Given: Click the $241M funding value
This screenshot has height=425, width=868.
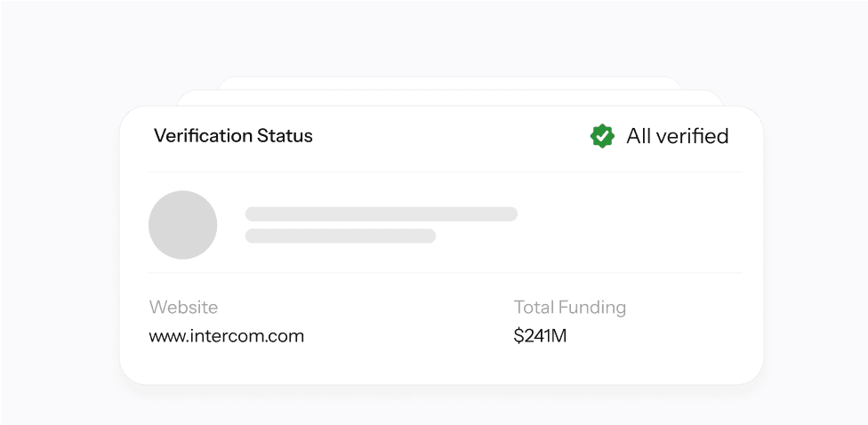Looking at the screenshot, I should (x=540, y=336).
